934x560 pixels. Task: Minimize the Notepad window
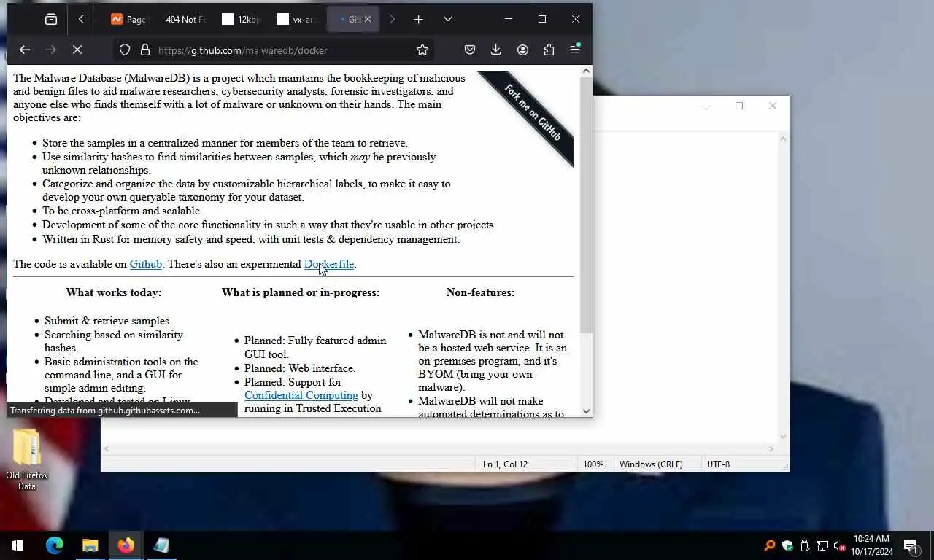pyautogui.click(x=706, y=106)
